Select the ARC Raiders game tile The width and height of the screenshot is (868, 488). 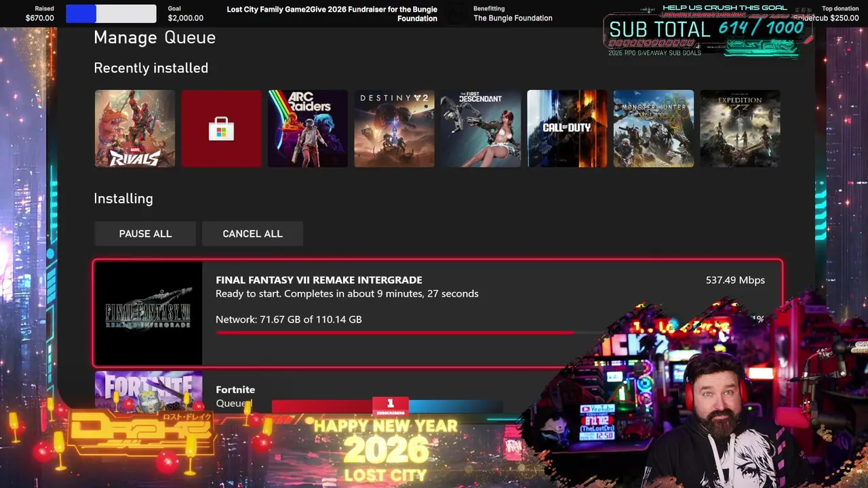click(x=308, y=128)
